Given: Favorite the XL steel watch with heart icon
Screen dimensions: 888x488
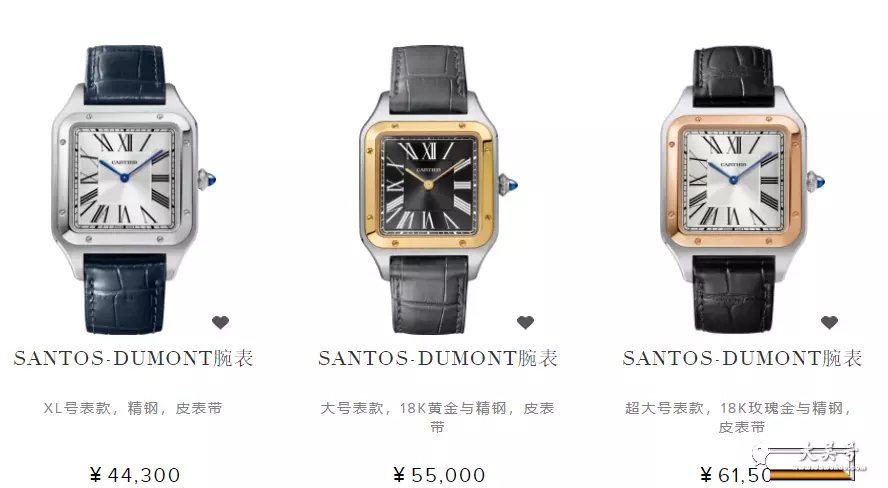Looking at the screenshot, I should tap(220, 322).
